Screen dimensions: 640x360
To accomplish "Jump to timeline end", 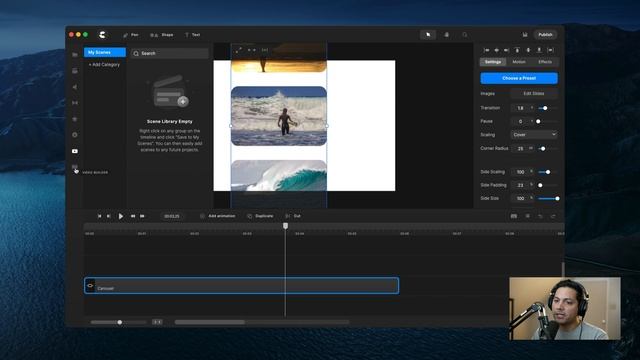I will [x=142, y=216].
